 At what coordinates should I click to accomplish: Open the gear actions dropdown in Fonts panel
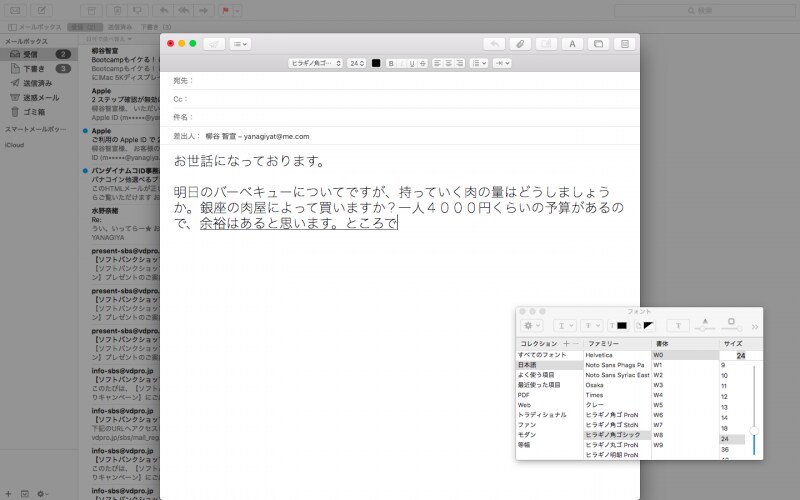[x=532, y=326]
